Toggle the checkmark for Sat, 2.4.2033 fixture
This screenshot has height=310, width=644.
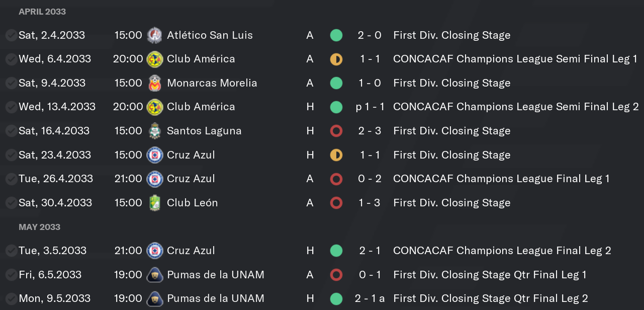coord(11,35)
